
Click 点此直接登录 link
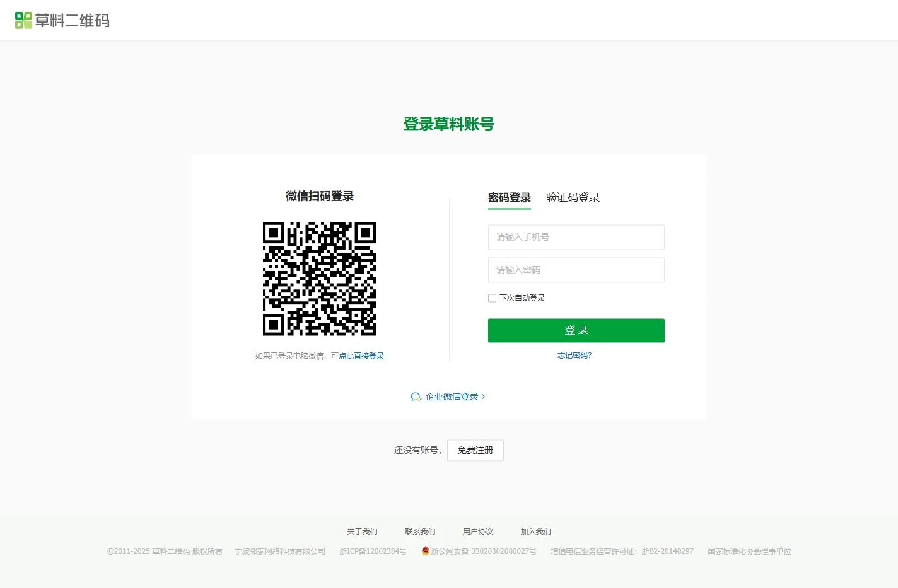tap(361, 356)
